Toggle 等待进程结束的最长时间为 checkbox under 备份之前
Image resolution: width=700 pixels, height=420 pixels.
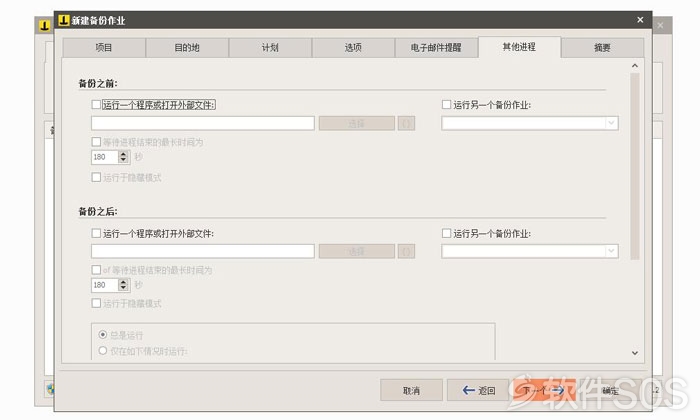[x=96, y=142]
